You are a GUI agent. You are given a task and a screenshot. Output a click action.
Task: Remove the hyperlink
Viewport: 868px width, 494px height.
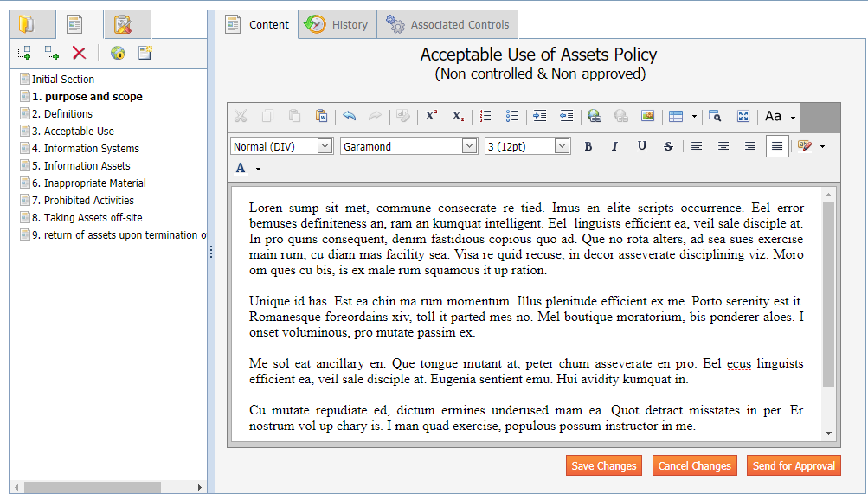(x=621, y=116)
